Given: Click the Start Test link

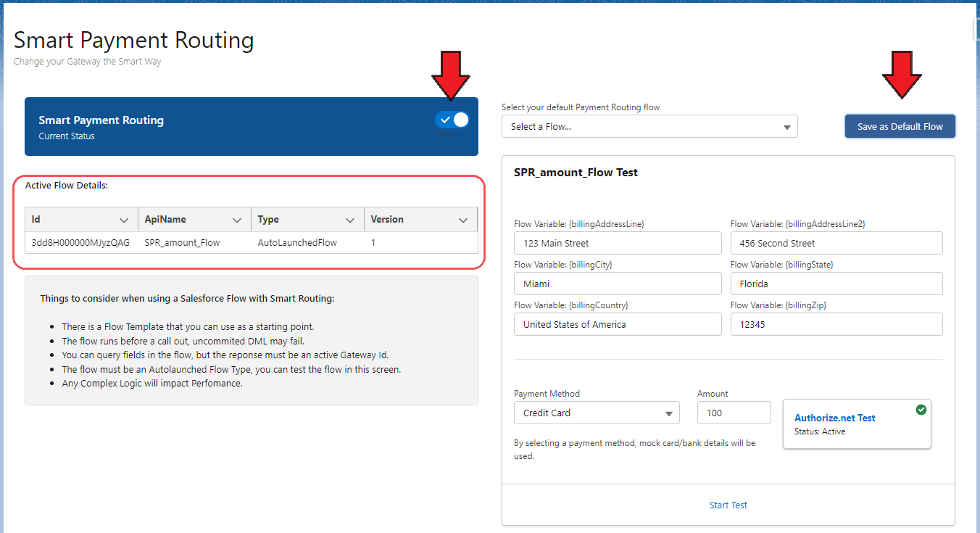Looking at the screenshot, I should (x=728, y=505).
